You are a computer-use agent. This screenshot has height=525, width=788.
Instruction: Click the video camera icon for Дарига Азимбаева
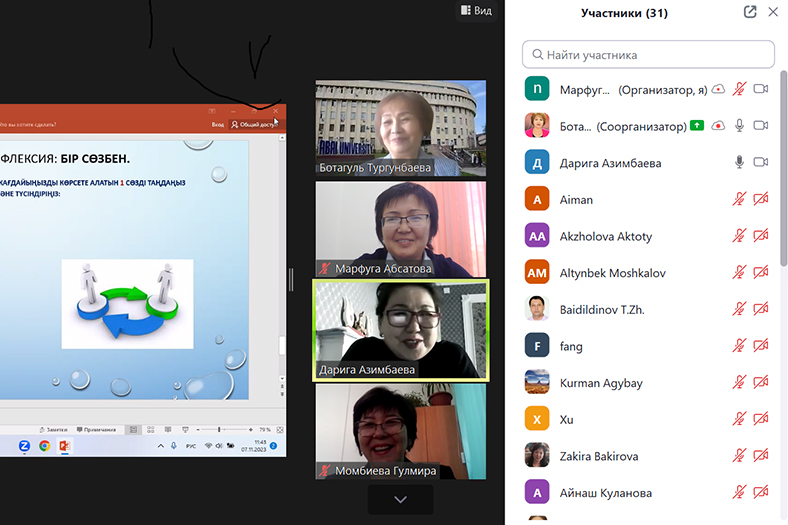click(760, 162)
